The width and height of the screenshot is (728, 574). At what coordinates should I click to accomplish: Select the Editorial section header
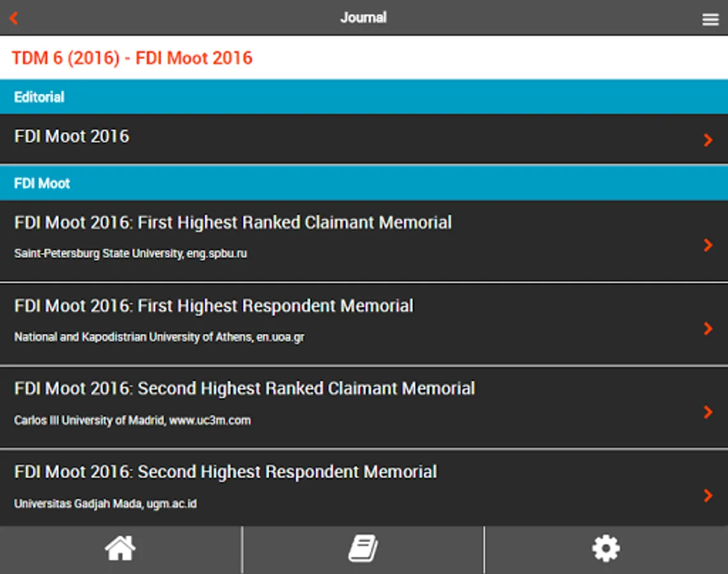click(364, 97)
